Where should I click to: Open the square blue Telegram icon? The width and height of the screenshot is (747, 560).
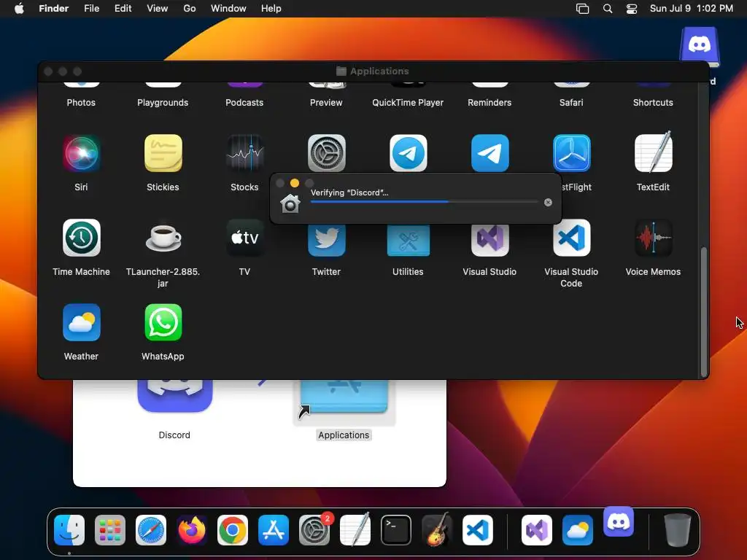pyautogui.click(x=489, y=153)
